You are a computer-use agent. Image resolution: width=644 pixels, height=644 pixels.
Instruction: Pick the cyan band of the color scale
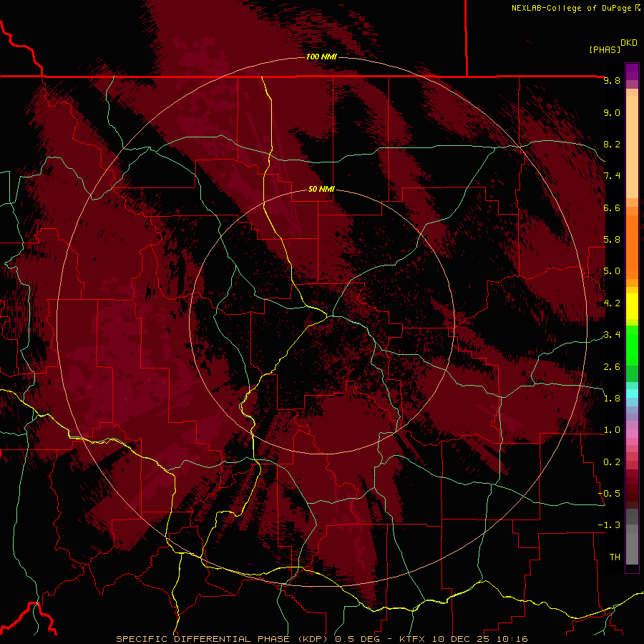(x=632, y=394)
